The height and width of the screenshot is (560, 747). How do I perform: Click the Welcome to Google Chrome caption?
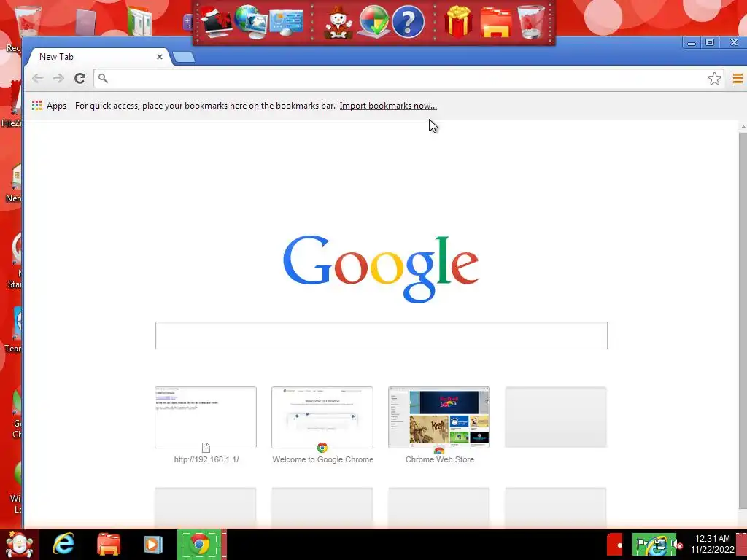[x=323, y=459]
